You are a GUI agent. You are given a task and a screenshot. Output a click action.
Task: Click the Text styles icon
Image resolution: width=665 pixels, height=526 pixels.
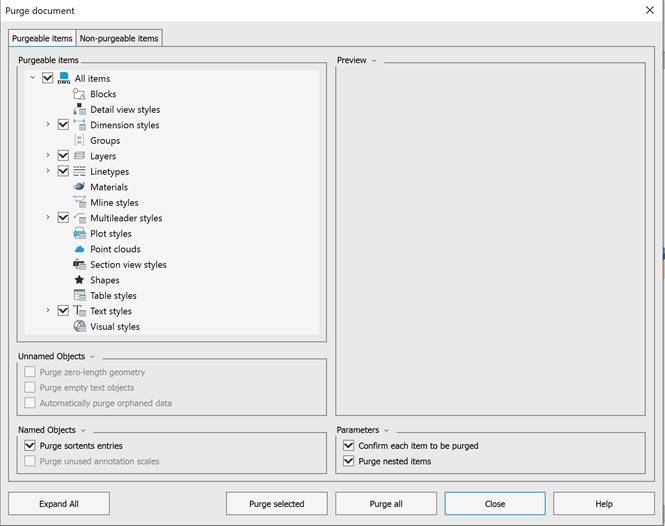click(79, 311)
